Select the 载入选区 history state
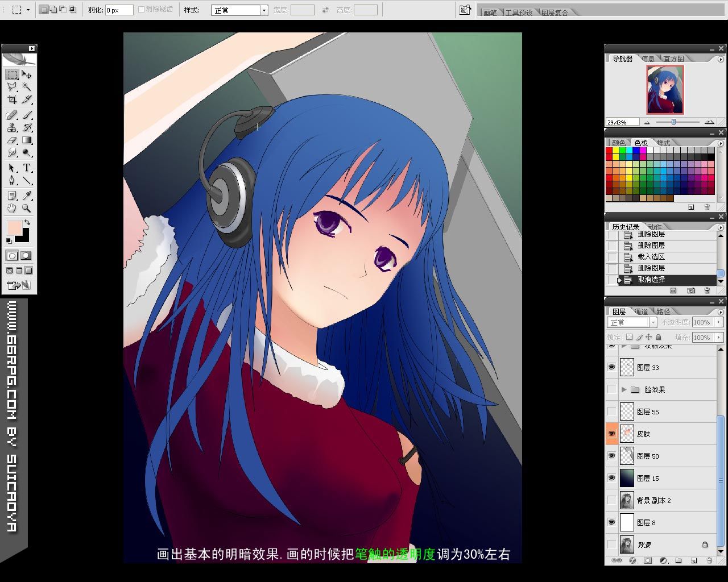The width and height of the screenshot is (728, 582). 668,257
